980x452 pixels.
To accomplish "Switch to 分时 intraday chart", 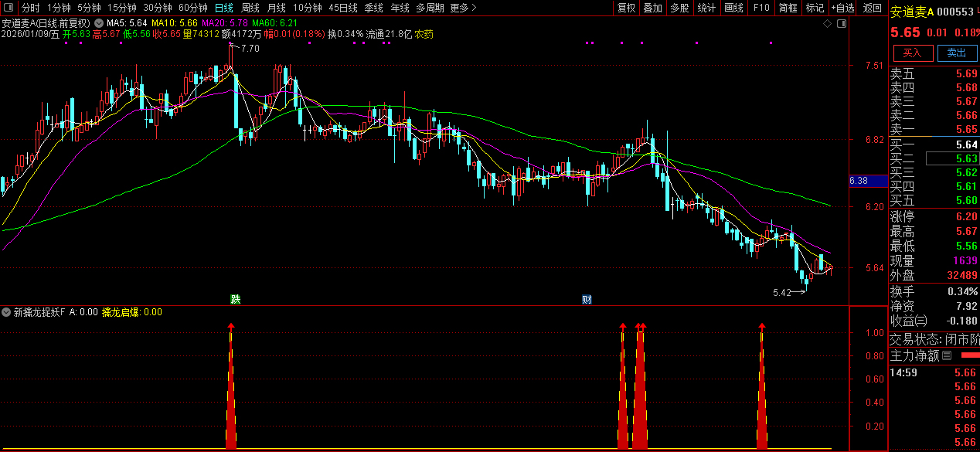I will (30, 8).
